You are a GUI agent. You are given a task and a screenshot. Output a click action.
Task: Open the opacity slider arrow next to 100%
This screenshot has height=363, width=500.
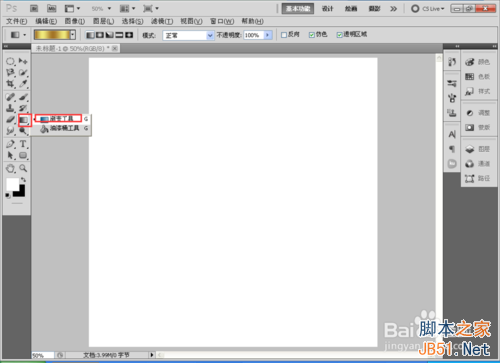coord(268,35)
